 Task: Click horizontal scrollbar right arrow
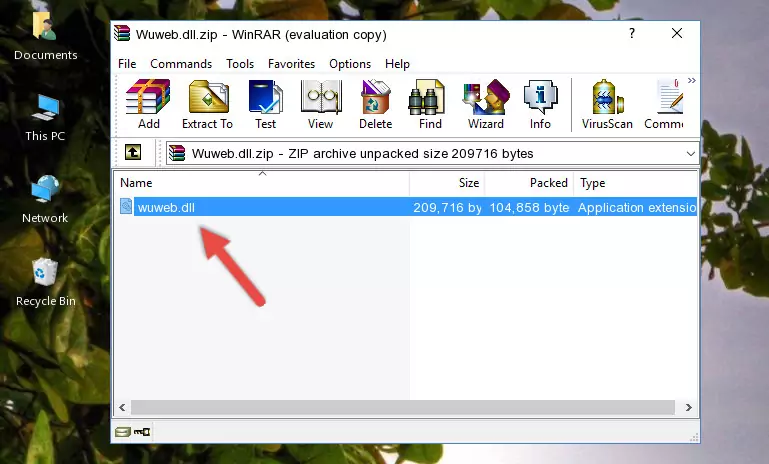(x=689, y=407)
